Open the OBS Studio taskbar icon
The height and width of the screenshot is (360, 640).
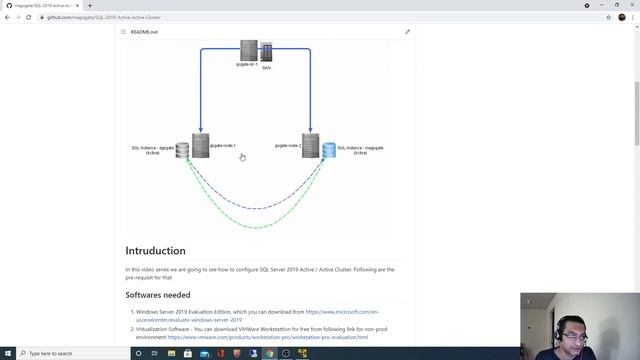286,353
